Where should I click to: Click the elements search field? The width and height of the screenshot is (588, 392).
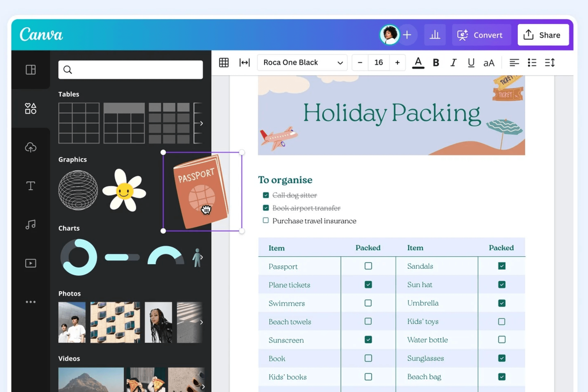coord(130,70)
